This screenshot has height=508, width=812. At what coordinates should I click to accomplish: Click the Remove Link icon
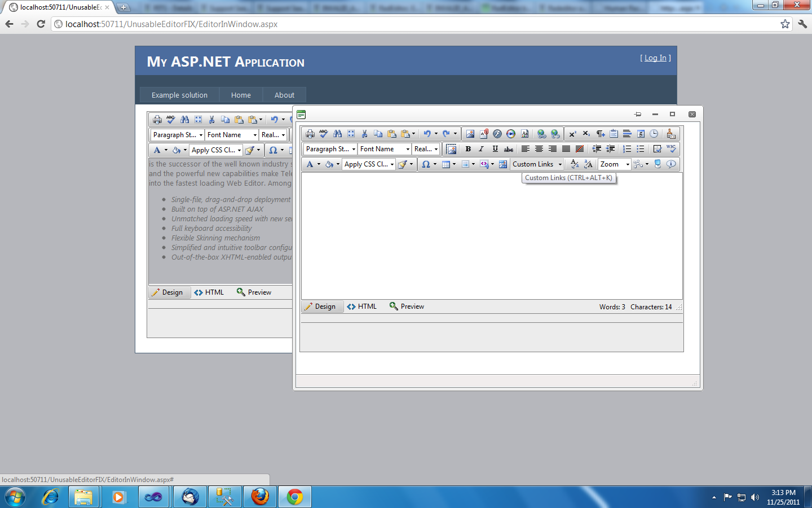pos(555,134)
